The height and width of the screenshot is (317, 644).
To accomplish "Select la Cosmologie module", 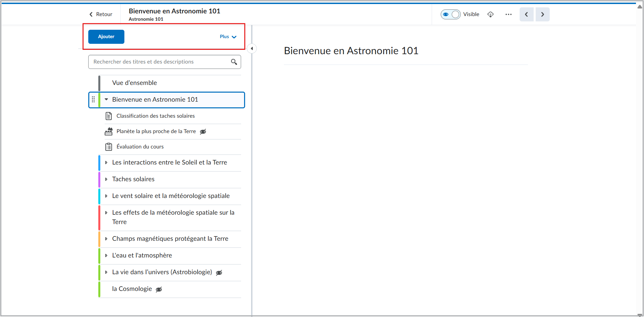I will coord(132,289).
